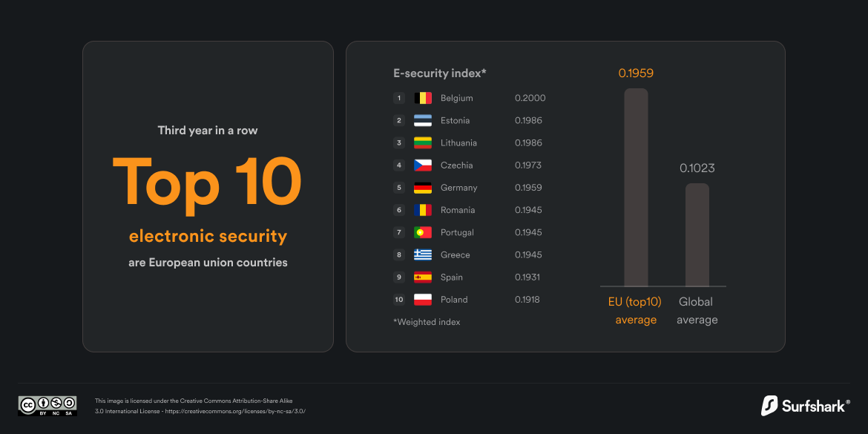Click the Estonia flag icon
This screenshot has height=434, width=868.
[x=423, y=120]
